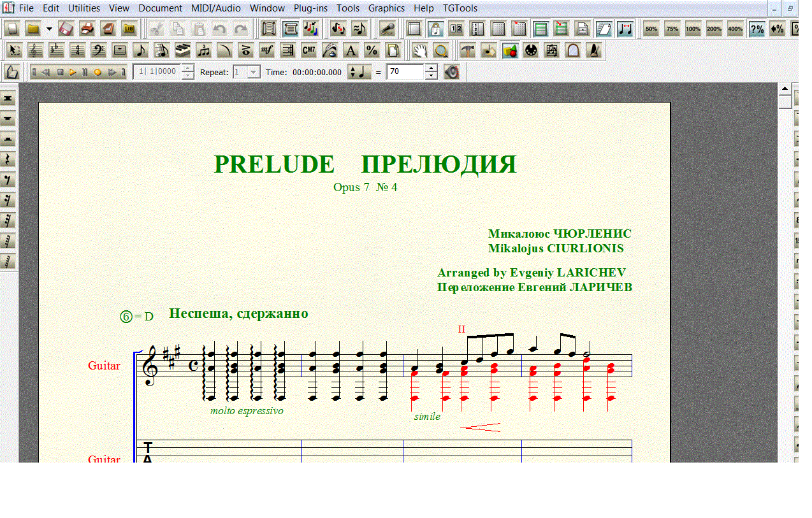Choose the Time Signature tool
Screen dimensions: 812x518
click(77, 50)
